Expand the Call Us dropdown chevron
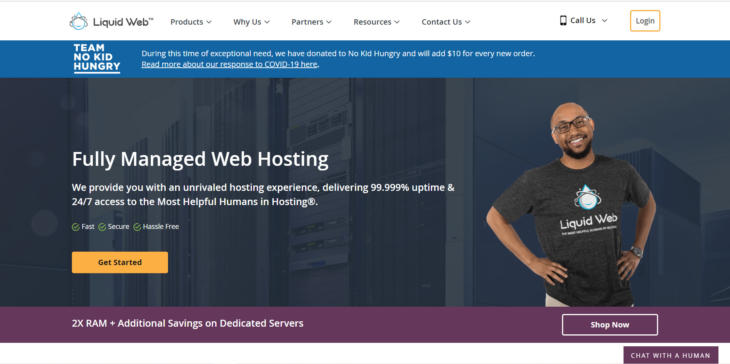Viewport: 730px width, 364px height. [604, 20]
